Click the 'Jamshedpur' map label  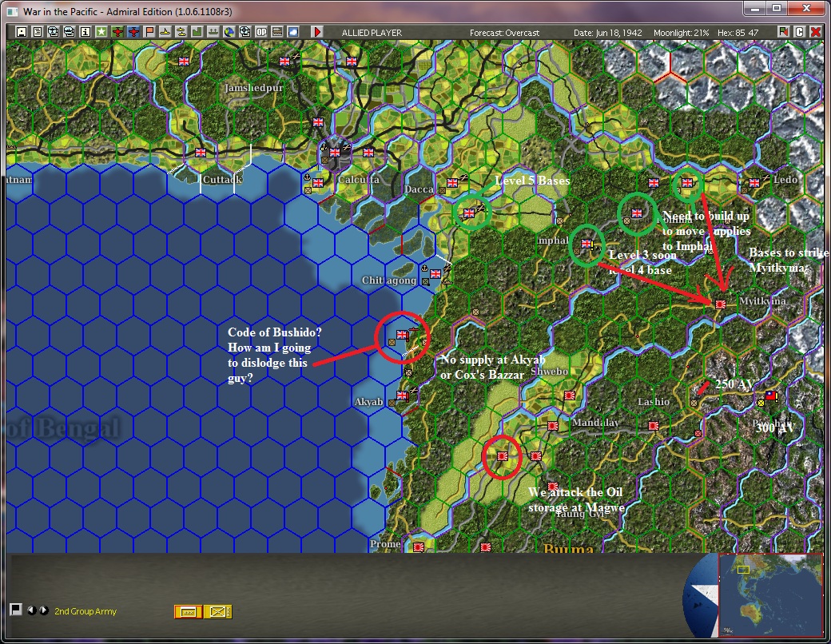click(x=254, y=88)
